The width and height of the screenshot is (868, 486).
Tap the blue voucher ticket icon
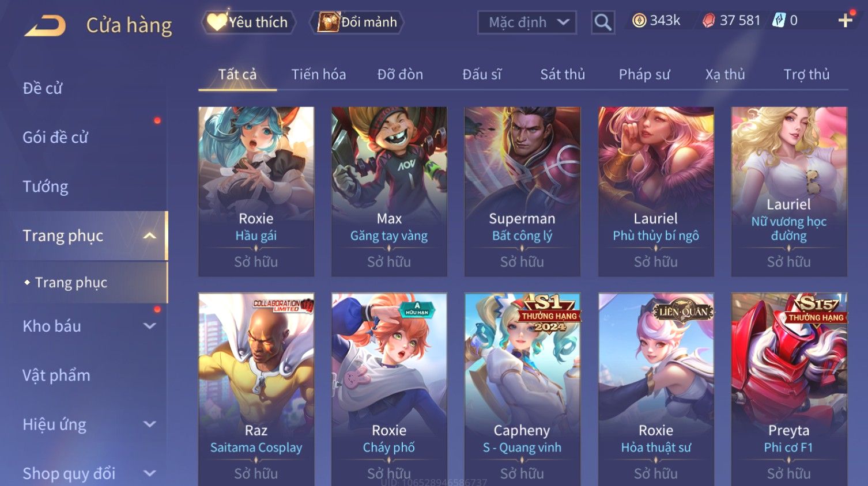(x=779, y=21)
